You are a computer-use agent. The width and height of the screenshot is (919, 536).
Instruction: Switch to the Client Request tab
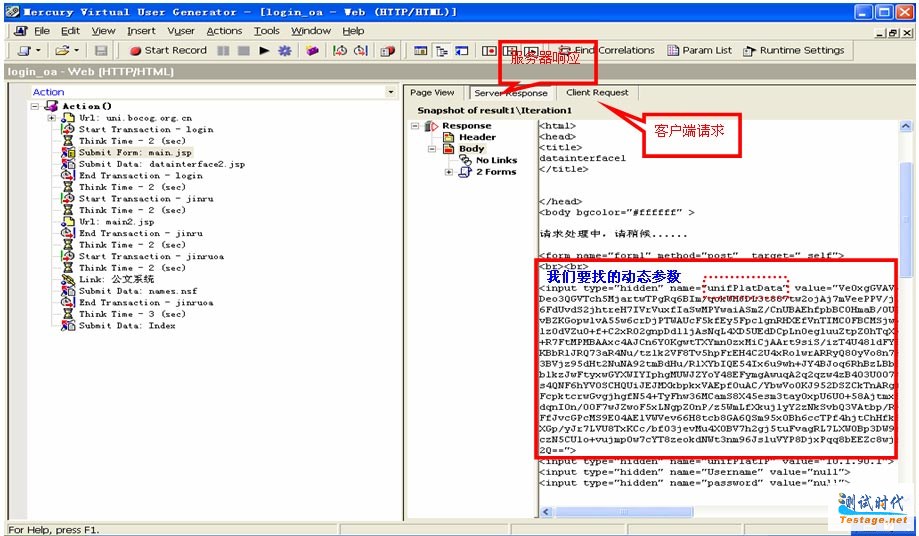coord(597,93)
